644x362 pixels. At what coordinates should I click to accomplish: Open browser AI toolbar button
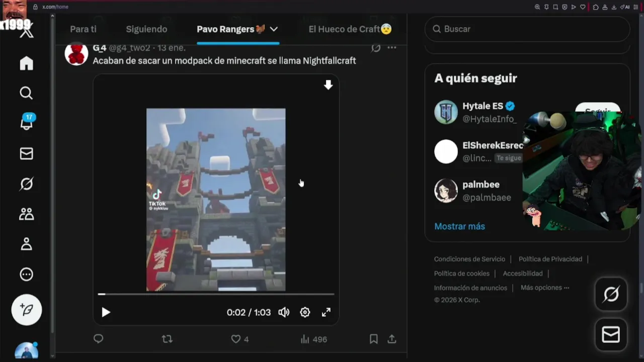(x=625, y=7)
